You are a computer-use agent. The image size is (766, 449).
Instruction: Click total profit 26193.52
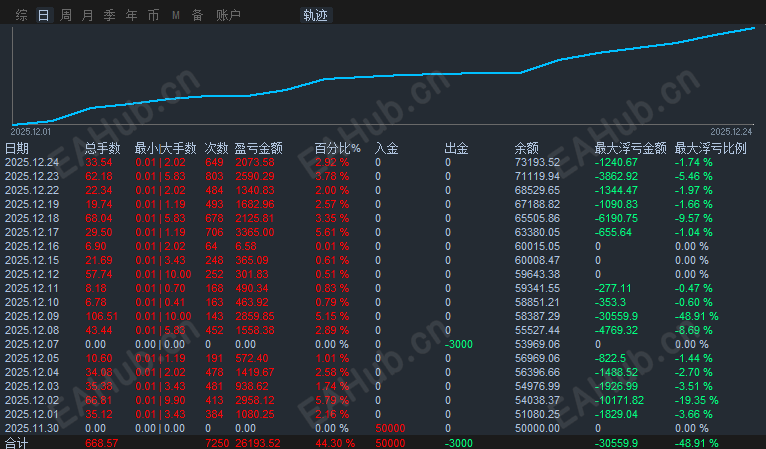[258, 443]
